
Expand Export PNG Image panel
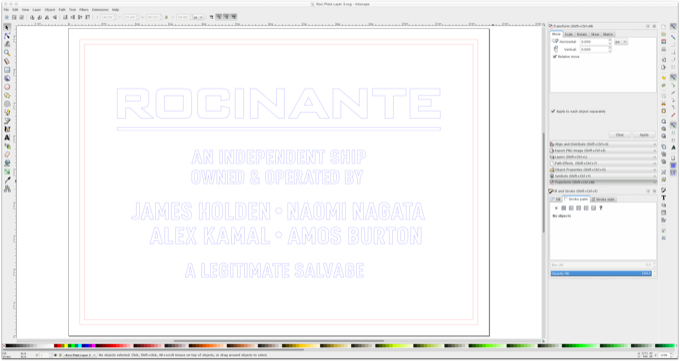[603, 151]
